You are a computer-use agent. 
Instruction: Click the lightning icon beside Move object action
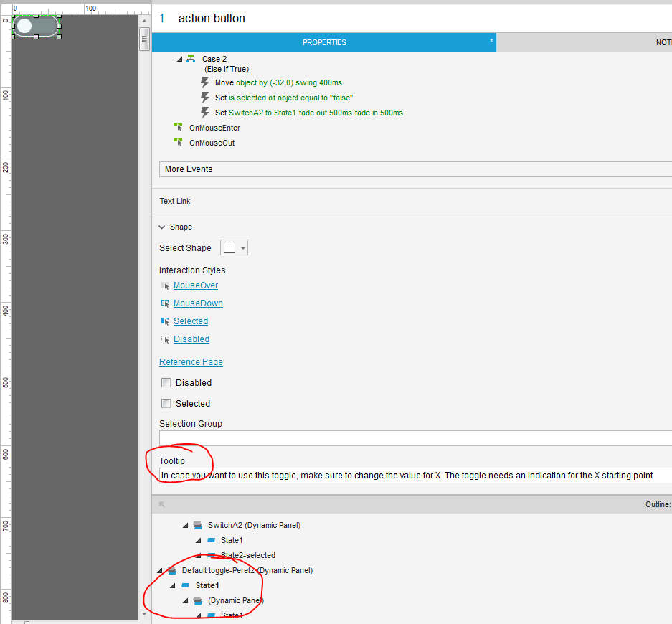point(205,82)
